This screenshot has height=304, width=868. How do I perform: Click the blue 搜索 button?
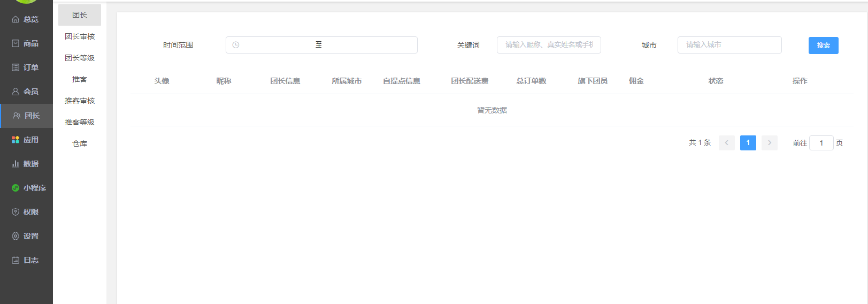823,45
